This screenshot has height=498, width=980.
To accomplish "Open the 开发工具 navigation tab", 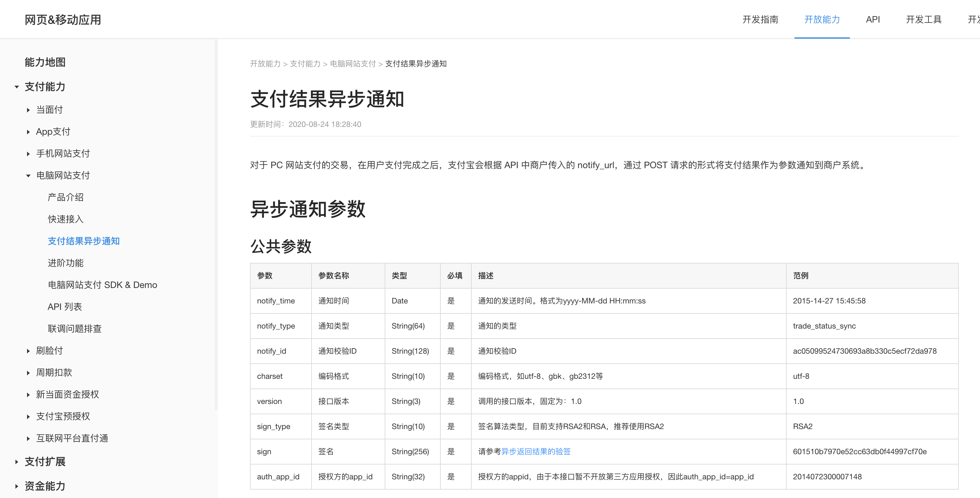I will coord(923,19).
